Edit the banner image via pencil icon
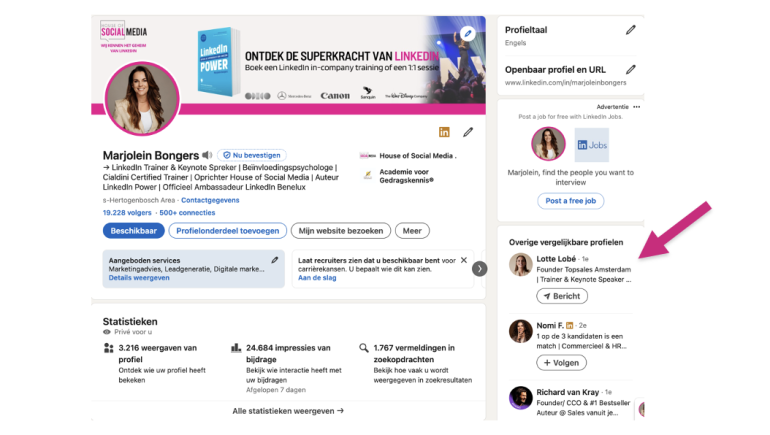The height and width of the screenshot is (435, 770). coord(468,33)
